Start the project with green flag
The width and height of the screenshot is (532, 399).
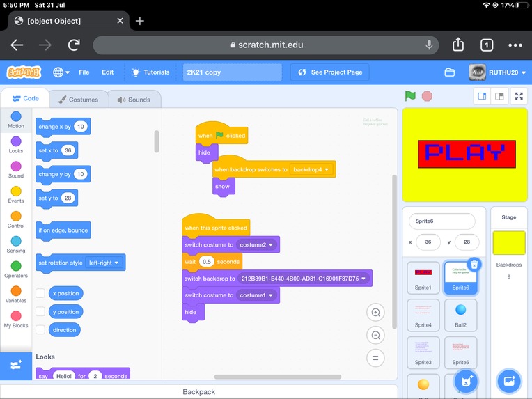pyautogui.click(x=410, y=96)
